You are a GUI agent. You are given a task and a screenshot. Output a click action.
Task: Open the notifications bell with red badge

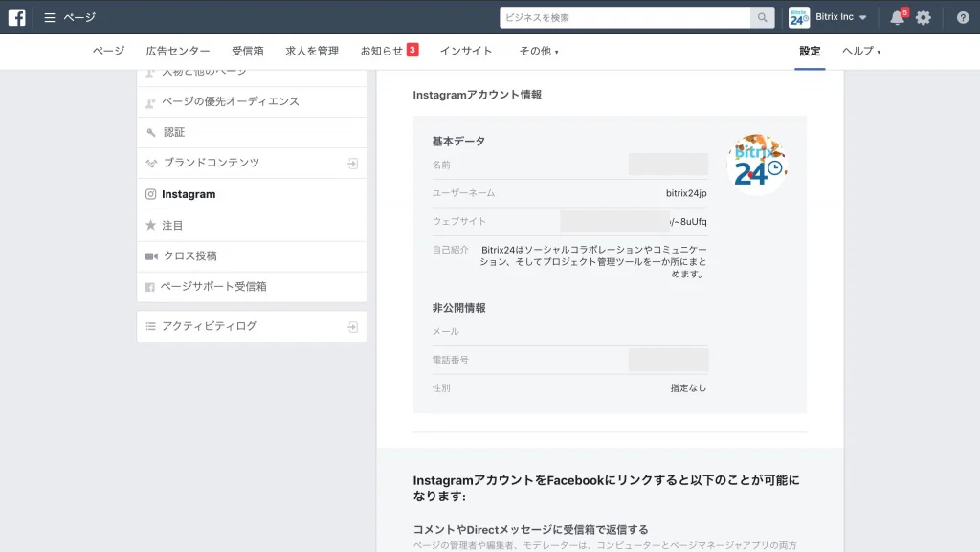point(896,16)
